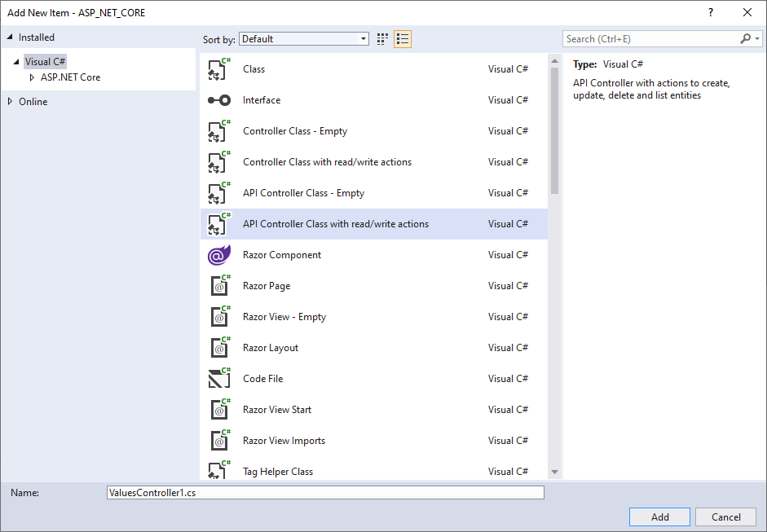This screenshot has width=767, height=532.
Task: Select the Interface template name
Action: click(x=262, y=100)
